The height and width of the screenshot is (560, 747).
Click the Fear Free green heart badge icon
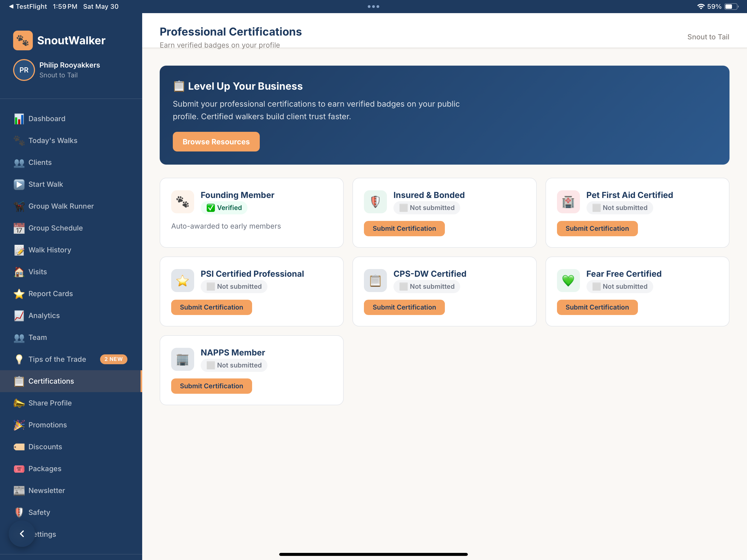[x=568, y=280]
